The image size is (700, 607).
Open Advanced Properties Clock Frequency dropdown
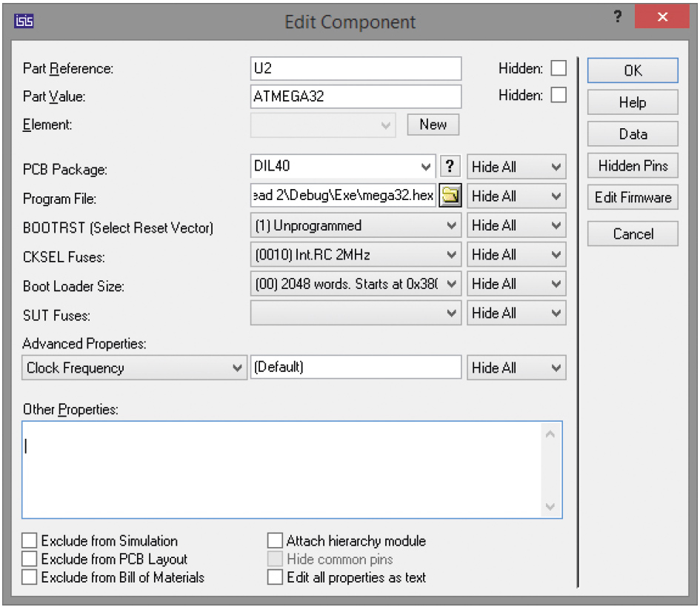134,368
